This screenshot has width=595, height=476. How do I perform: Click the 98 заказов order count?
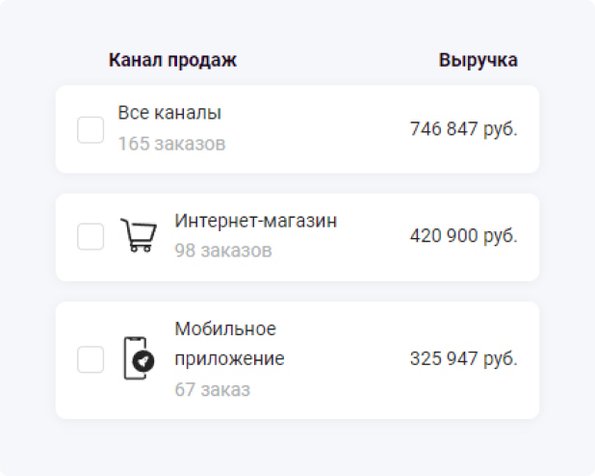pyautogui.click(x=223, y=251)
